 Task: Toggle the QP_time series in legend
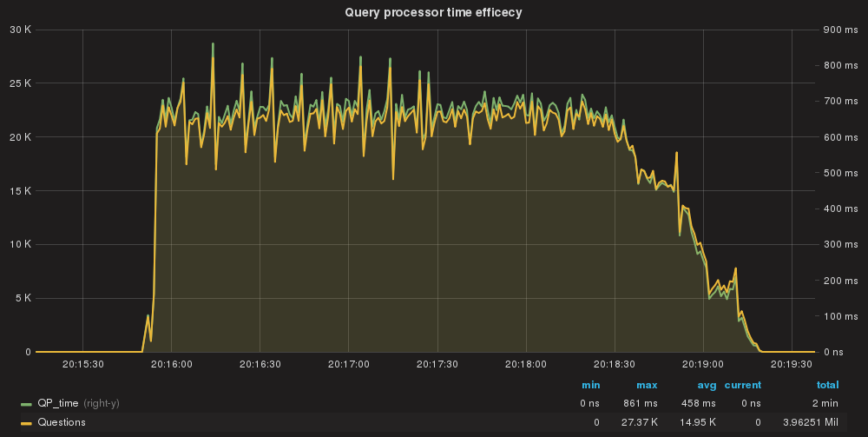coord(57,404)
